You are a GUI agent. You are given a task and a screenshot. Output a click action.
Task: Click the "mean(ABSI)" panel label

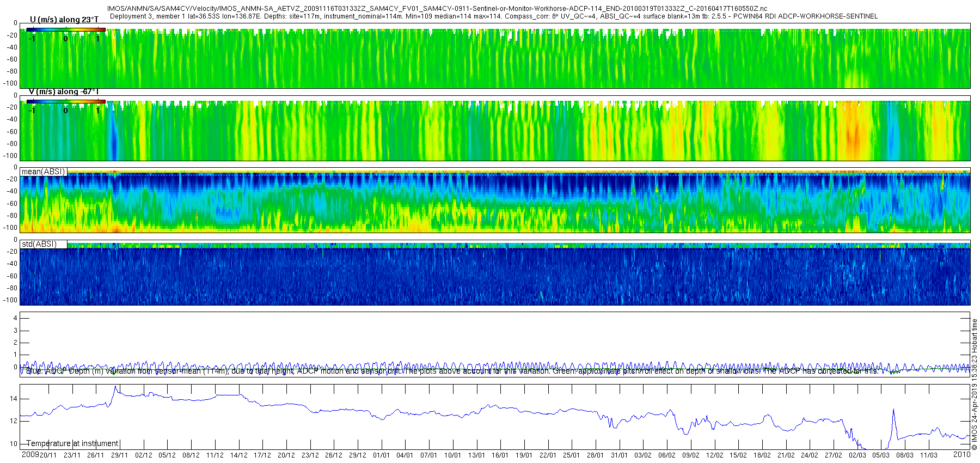coord(44,172)
